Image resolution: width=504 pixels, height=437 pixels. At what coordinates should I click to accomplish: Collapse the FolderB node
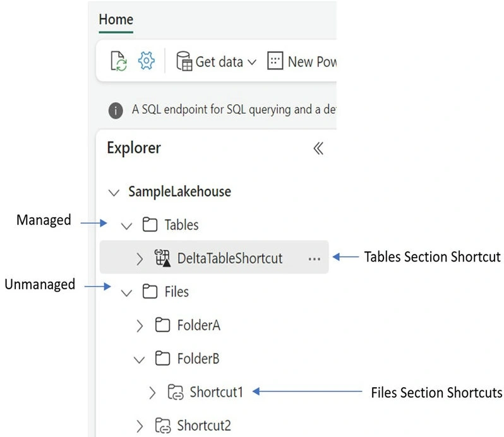[x=139, y=360]
